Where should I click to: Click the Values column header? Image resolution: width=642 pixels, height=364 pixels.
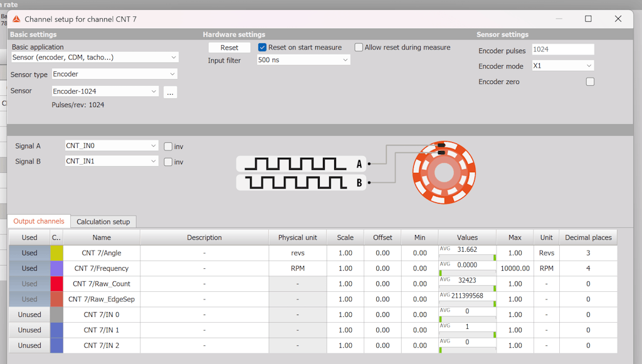click(x=467, y=237)
